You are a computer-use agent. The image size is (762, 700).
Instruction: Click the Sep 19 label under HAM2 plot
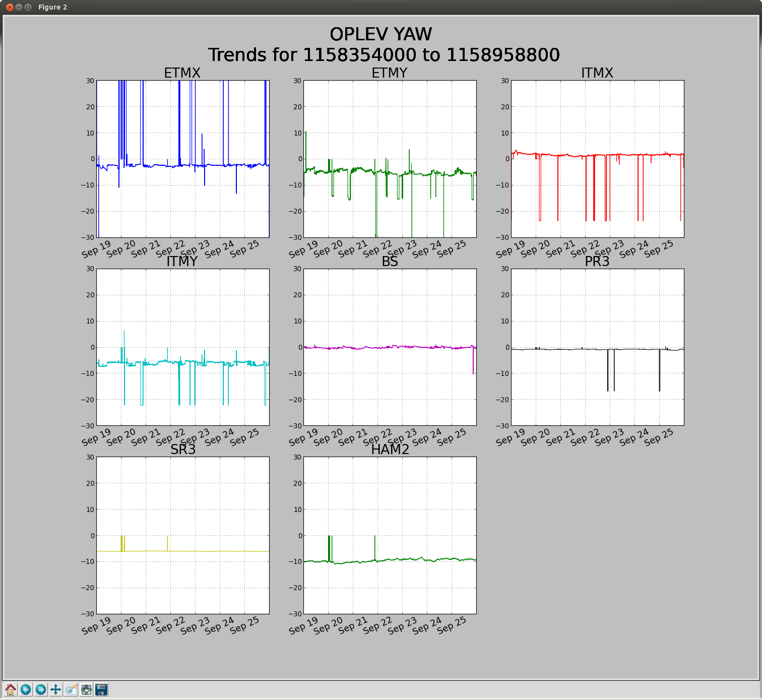(x=303, y=625)
